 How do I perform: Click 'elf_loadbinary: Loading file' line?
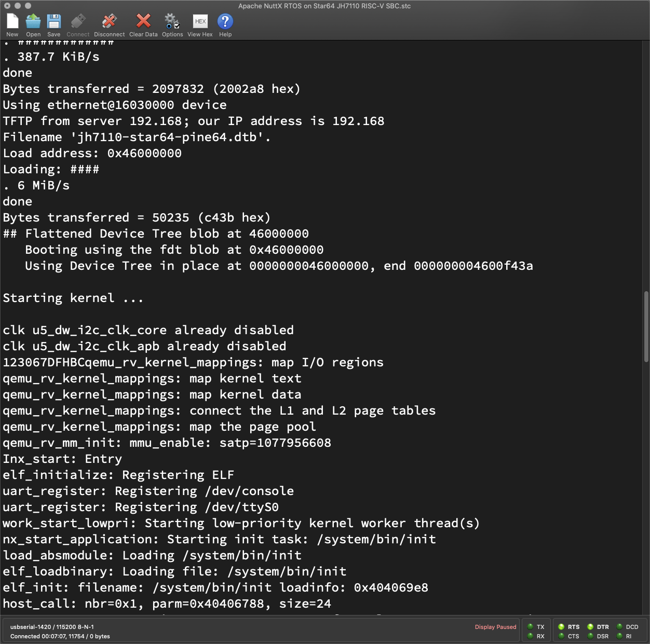pos(174,572)
